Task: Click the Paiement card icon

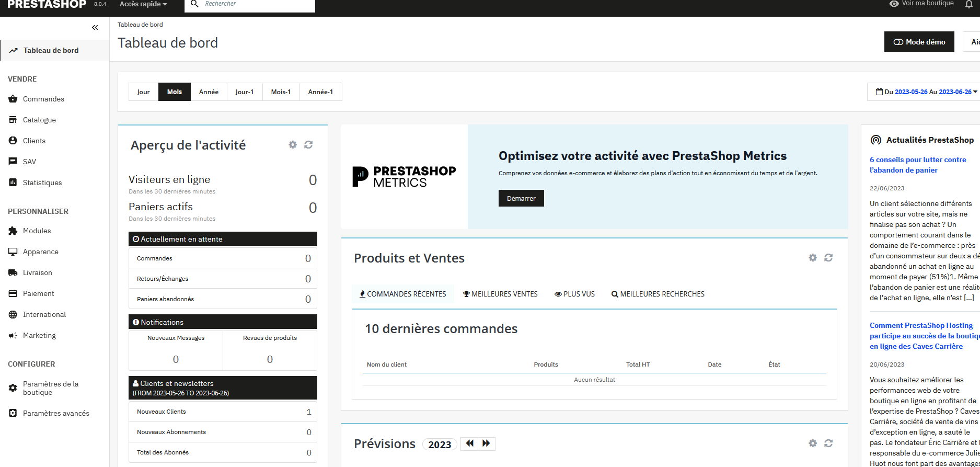Action: click(13, 293)
